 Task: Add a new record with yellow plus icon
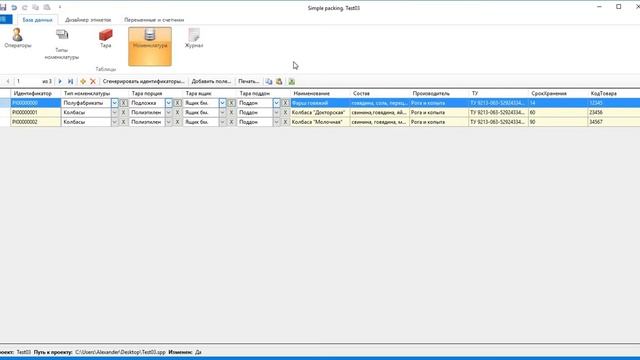(x=83, y=81)
